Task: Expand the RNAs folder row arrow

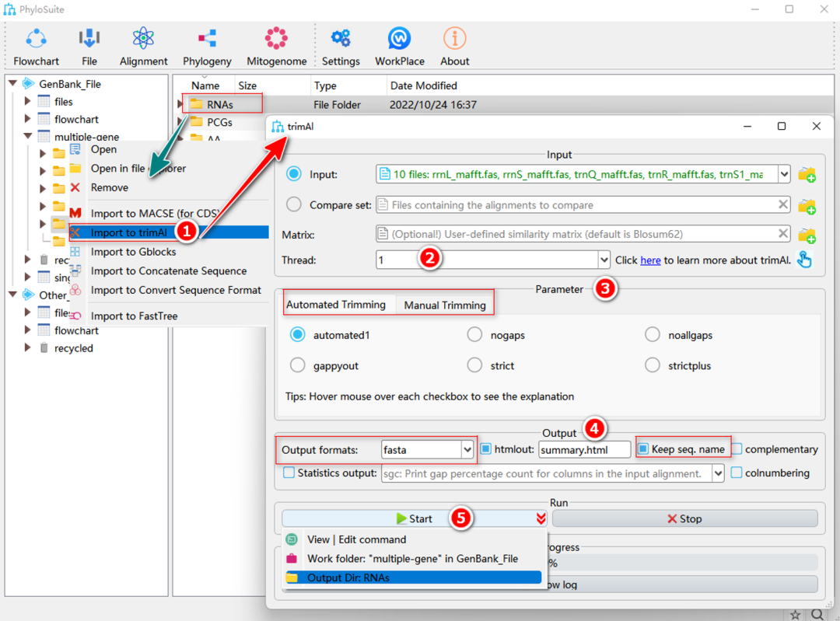Action: click(x=180, y=104)
